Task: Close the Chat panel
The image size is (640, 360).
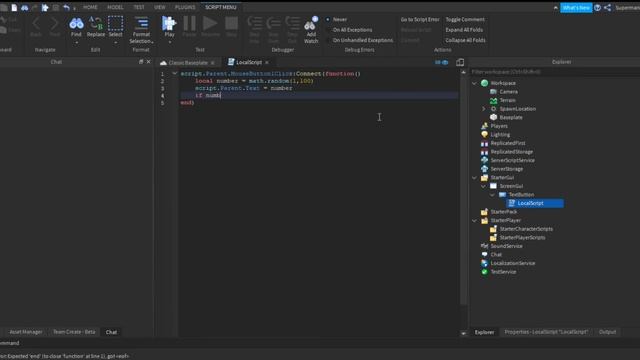Action: [x=149, y=62]
